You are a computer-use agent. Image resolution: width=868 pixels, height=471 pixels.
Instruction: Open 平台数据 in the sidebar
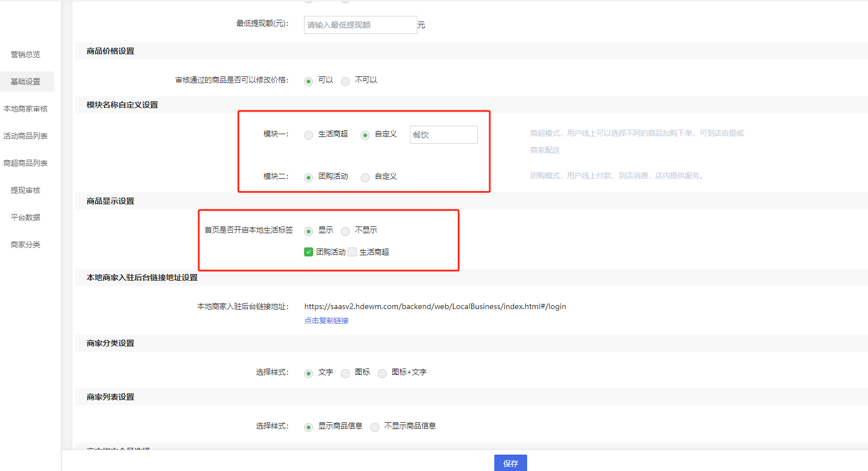tap(25, 217)
